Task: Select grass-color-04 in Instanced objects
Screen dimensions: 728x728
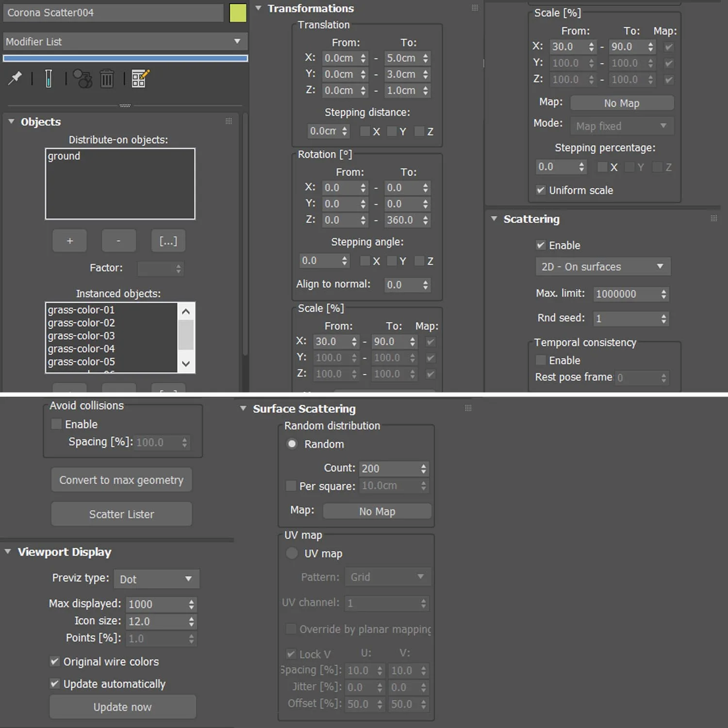Action: tap(81, 348)
